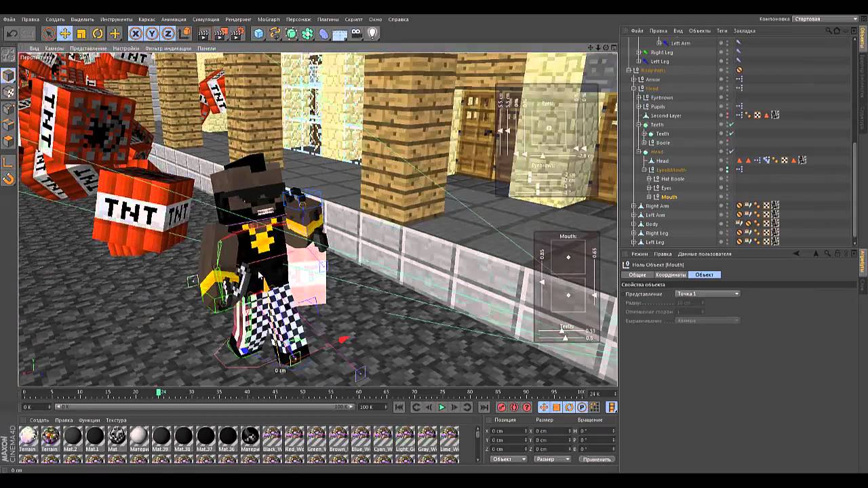
Task: Toggle green checkmark on Head generator row
Action: (731, 152)
